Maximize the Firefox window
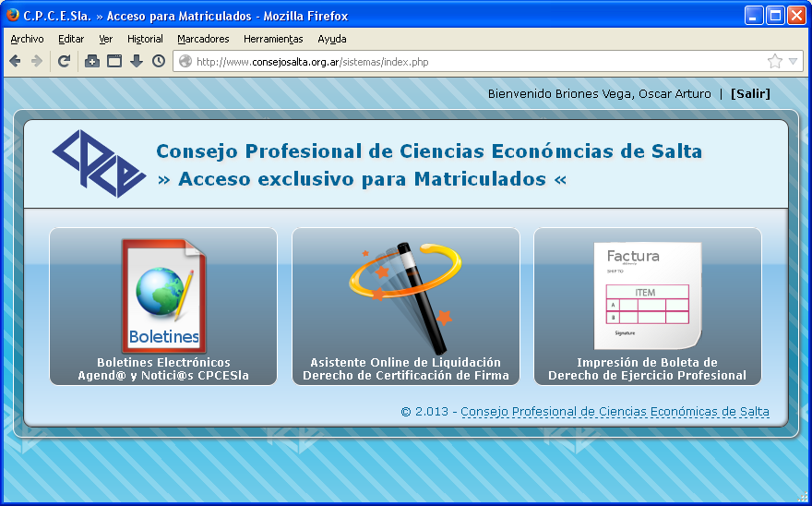Image resolution: width=812 pixels, height=506 pixels. 775,16
